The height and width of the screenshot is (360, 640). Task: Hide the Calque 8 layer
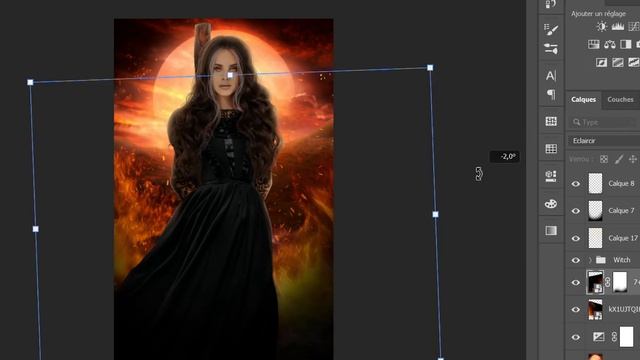(576, 184)
